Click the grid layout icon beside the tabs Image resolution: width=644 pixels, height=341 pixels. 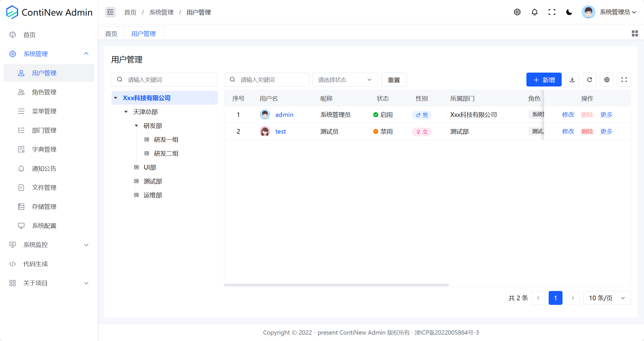(x=634, y=33)
